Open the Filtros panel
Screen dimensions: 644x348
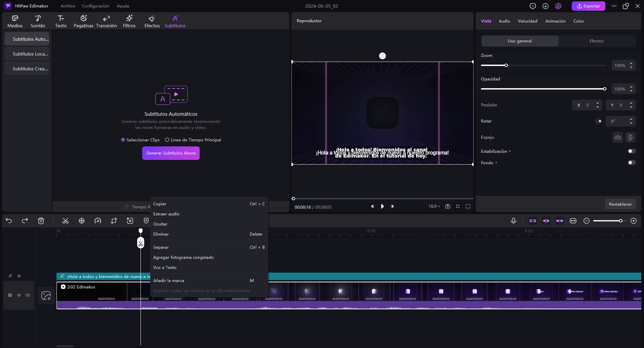[129, 21]
